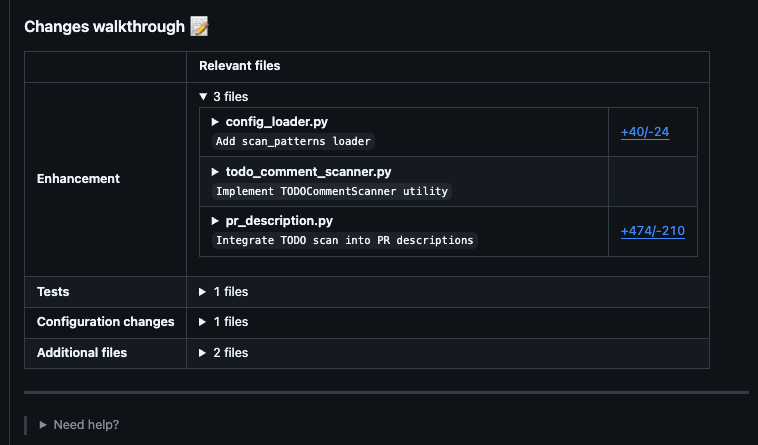Click the Relevant files column header
This screenshot has height=445, width=758.
[x=239, y=66]
